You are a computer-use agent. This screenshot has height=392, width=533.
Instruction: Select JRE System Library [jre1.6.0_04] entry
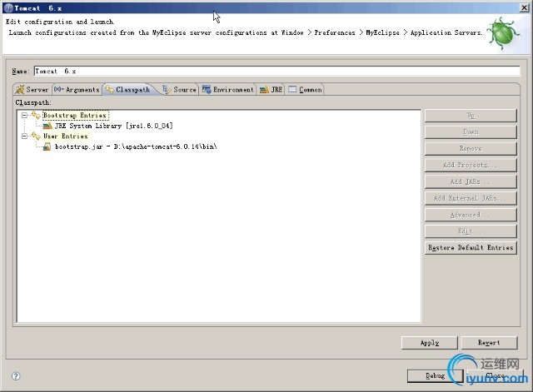(x=114, y=126)
